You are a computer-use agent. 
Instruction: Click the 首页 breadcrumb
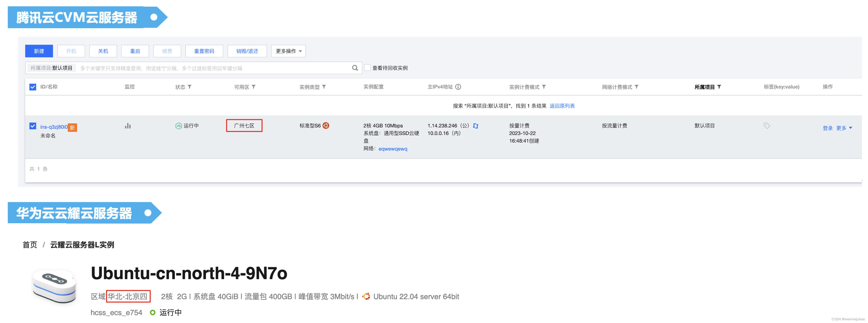coord(30,245)
